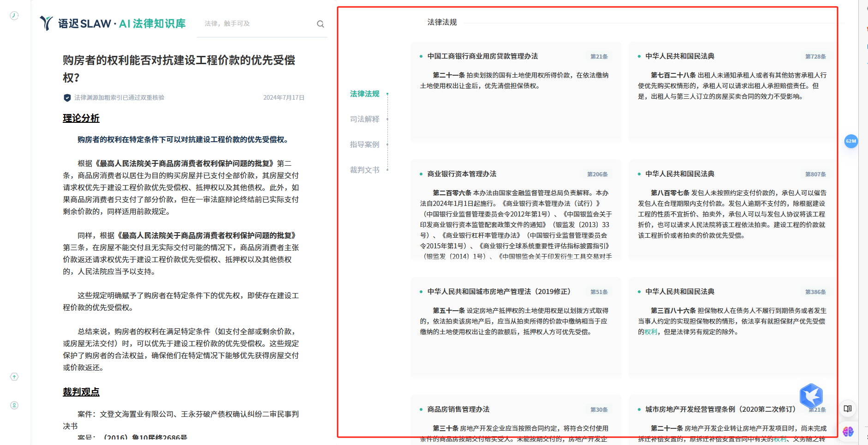Click the 裁判观点 section heading
Image resolution: width=868 pixels, height=445 pixels.
point(81,392)
